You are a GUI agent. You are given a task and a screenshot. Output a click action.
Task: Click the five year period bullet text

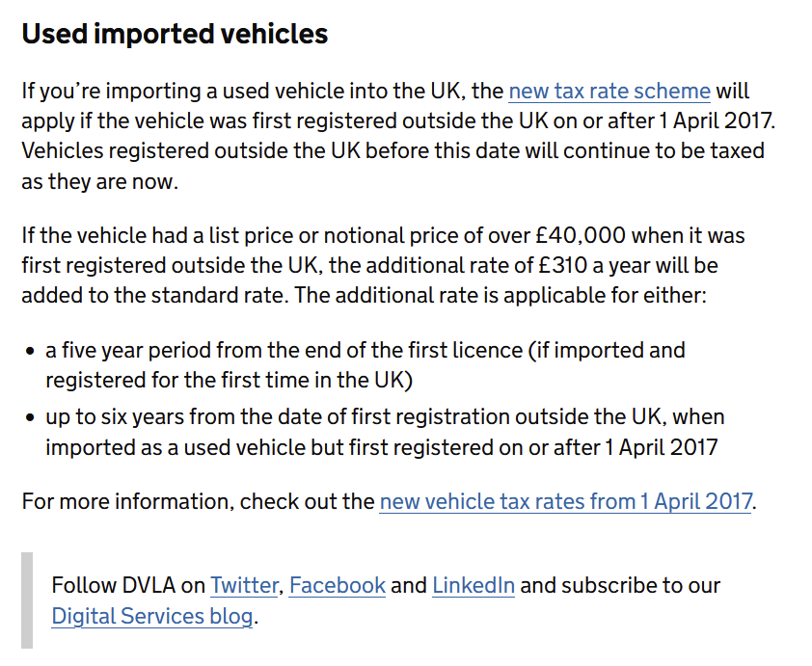point(154,350)
